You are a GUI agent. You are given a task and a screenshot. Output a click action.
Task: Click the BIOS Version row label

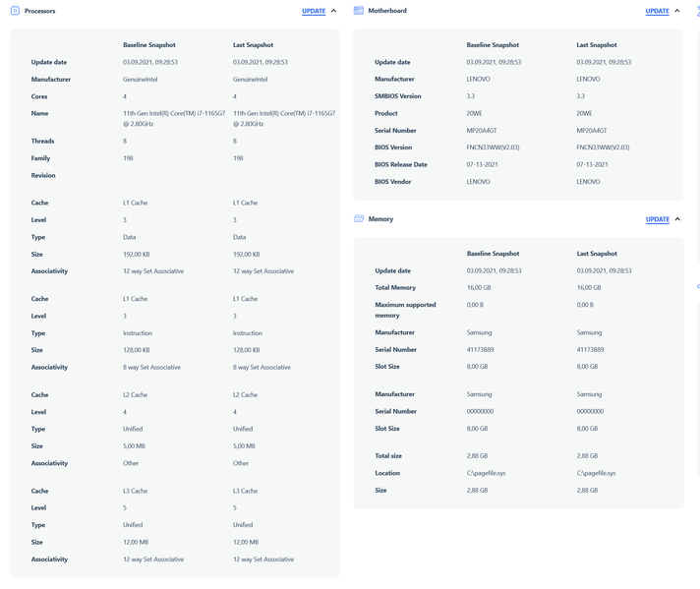(393, 147)
